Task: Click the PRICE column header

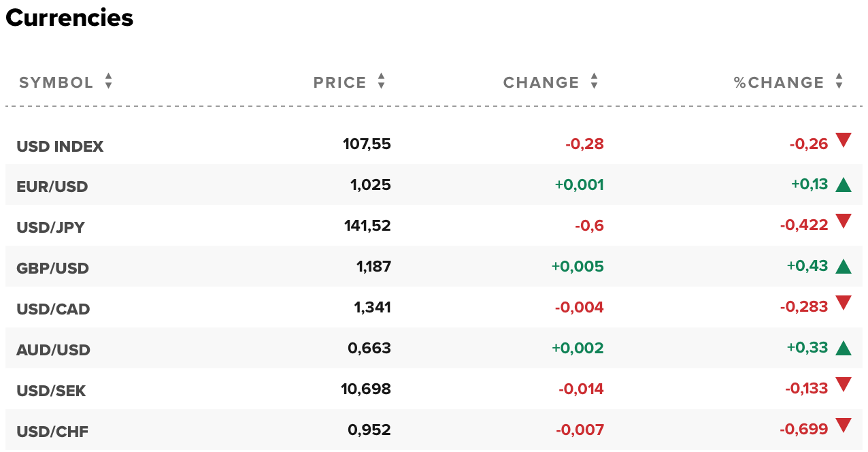Action: (340, 83)
